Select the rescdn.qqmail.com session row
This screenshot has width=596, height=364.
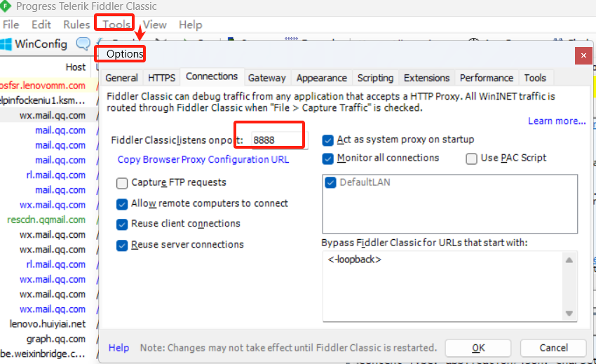48,220
